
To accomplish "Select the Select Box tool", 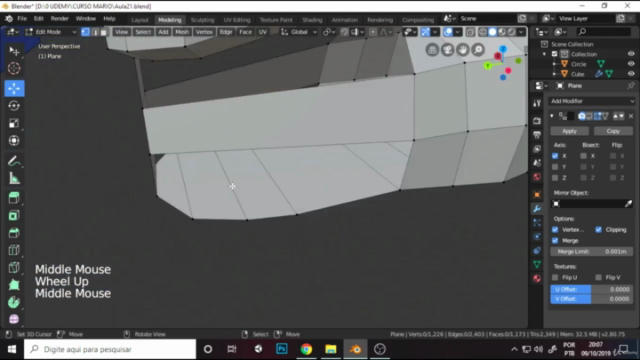I will coord(14,51).
